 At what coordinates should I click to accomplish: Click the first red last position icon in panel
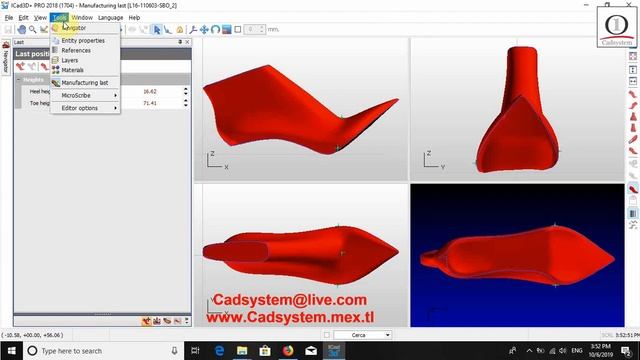(x=20, y=66)
